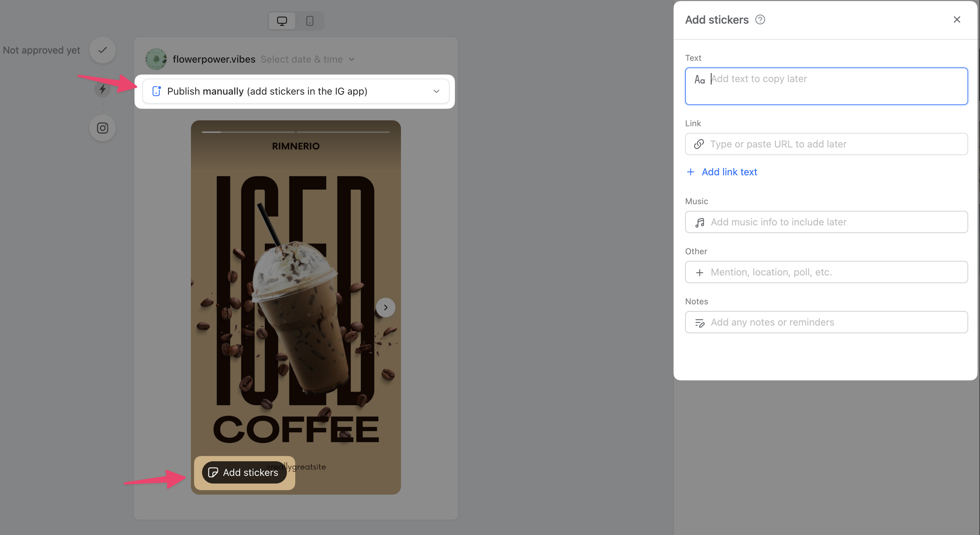Click the approval checkmark button
The image size is (980, 535).
(x=102, y=50)
